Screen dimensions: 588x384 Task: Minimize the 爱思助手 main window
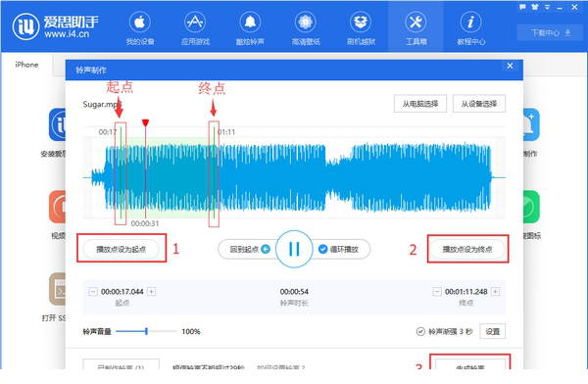560,8
